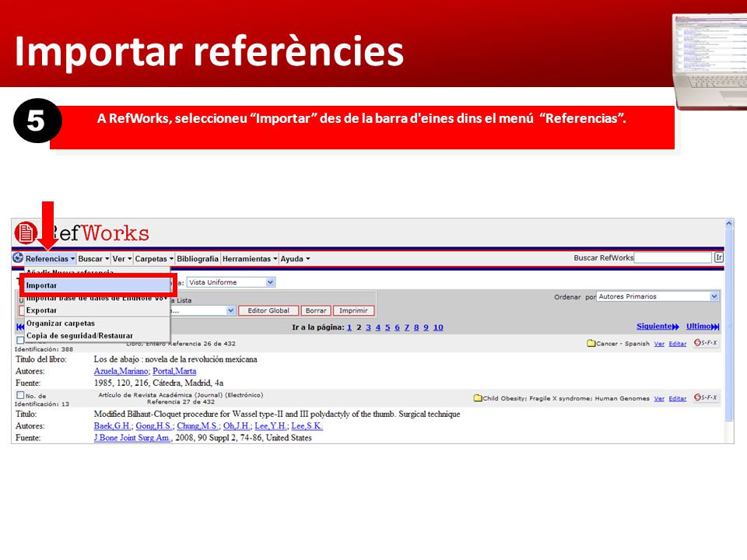Open the Carpetas menu
This screenshot has height=560, width=747.
tap(154, 258)
